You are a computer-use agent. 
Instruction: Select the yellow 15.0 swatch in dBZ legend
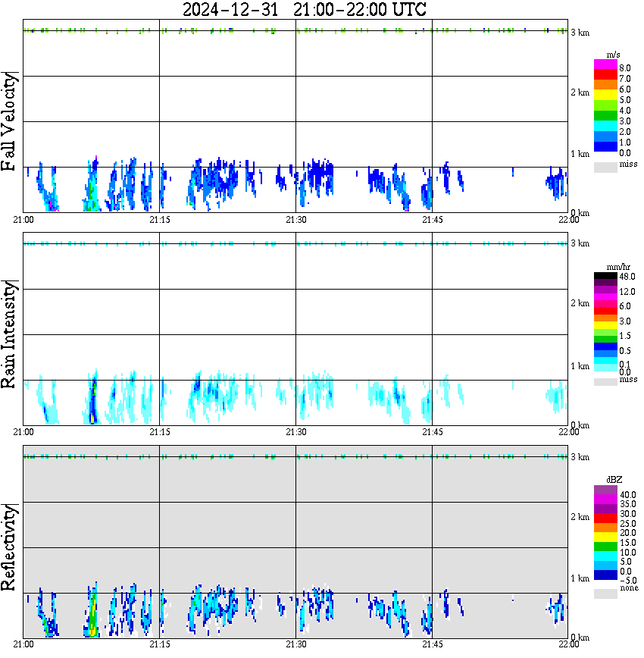pos(605,537)
